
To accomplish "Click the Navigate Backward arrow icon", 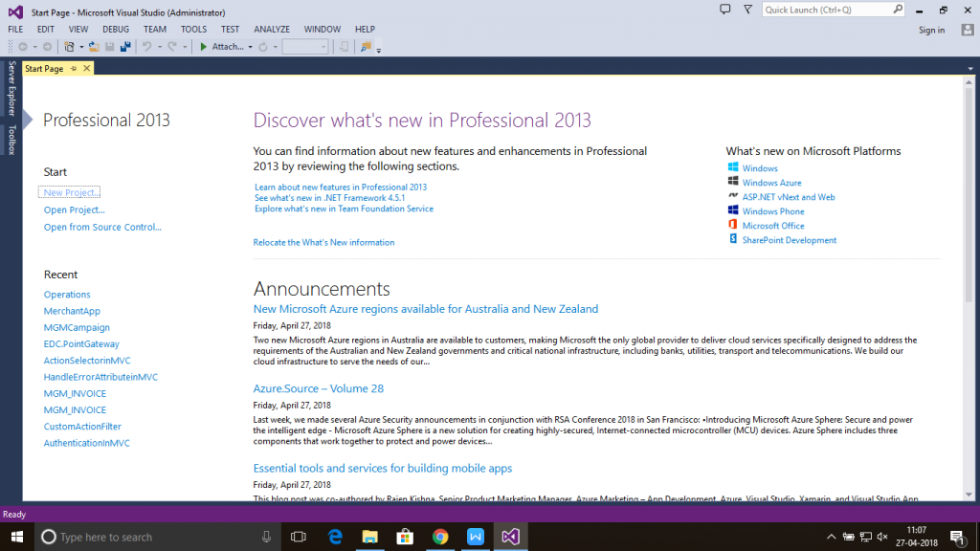I will 22,46.
